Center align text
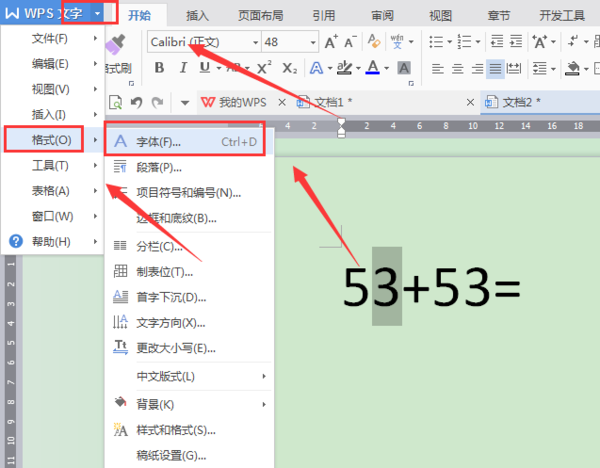 coord(457,69)
